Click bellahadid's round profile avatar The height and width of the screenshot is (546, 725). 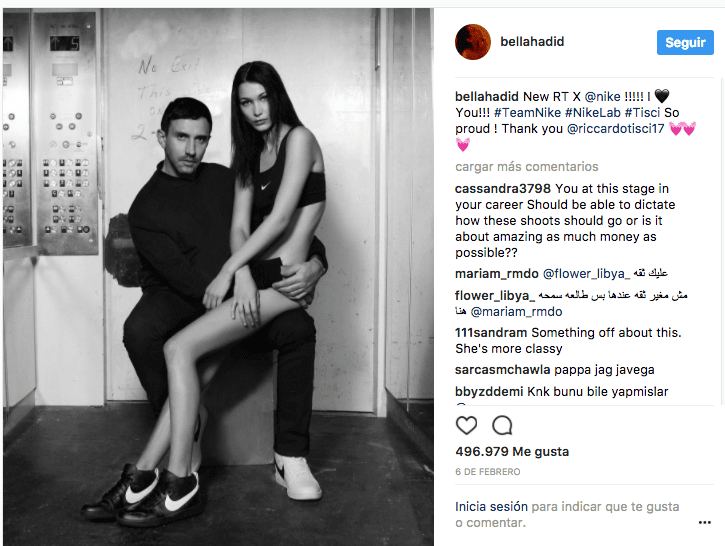(473, 42)
